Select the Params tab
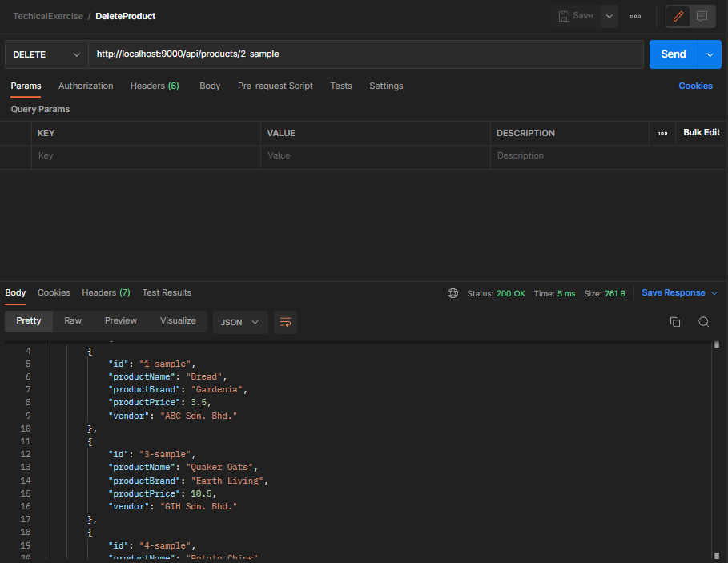 point(26,86)
